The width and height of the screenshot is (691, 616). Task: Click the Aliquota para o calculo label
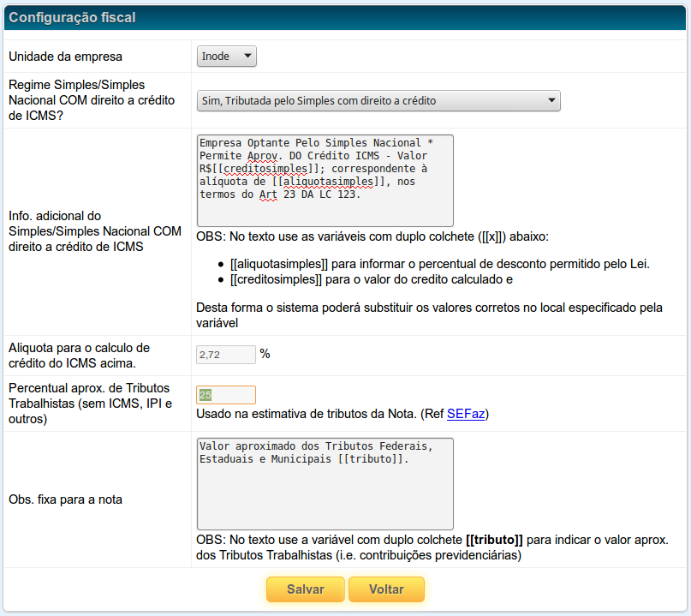79,355
